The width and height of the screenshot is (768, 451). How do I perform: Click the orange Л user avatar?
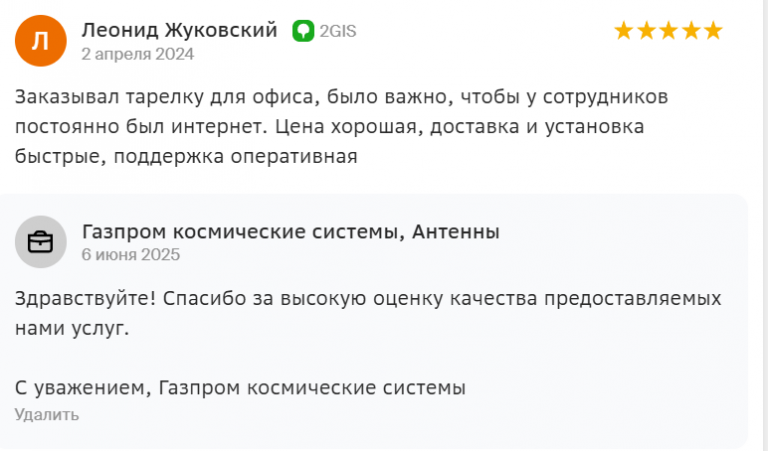tap(41, 41)
